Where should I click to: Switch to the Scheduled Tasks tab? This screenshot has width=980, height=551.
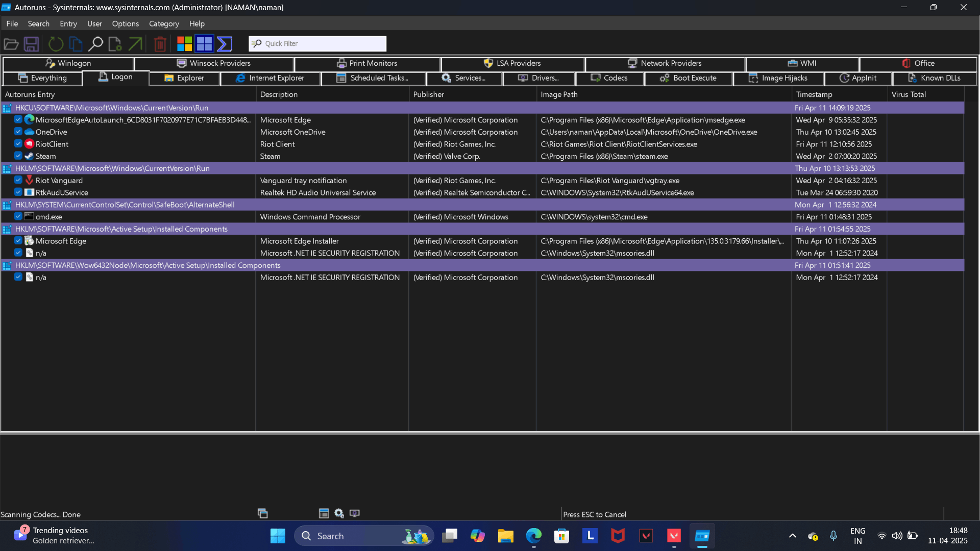click(x=373, y=78)
